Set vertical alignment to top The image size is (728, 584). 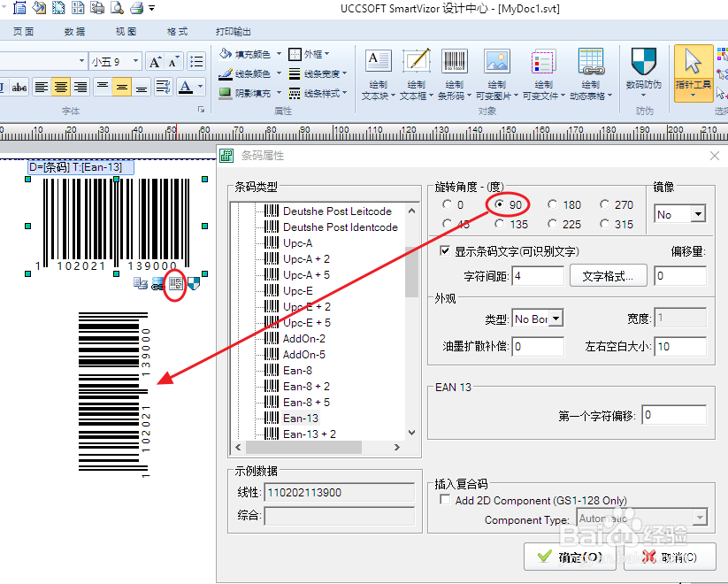[x=103, y=87]
